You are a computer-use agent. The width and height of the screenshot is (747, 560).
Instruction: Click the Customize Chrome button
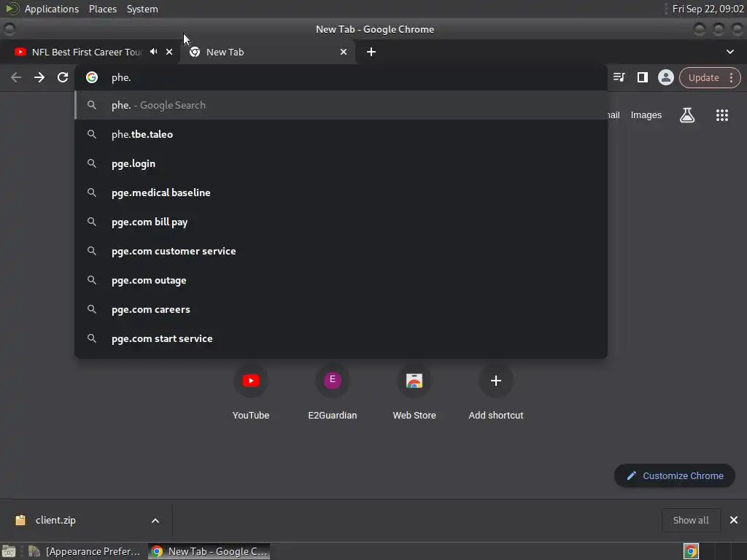click(675, 475)
